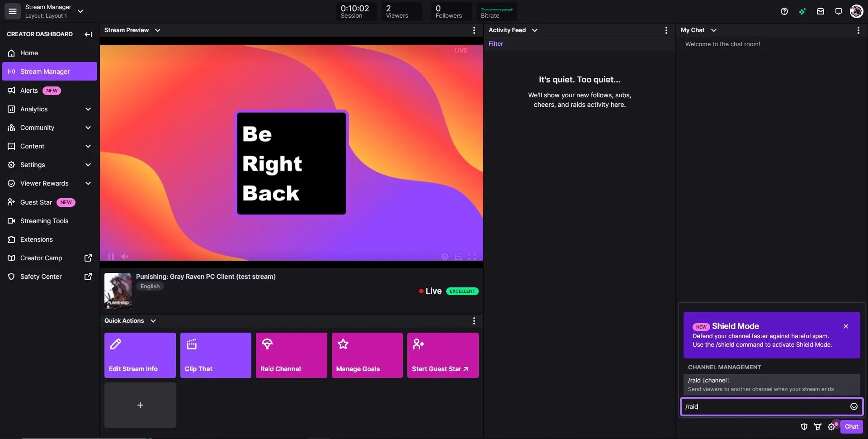Open the player settings gear in preview

click(444, 257)
